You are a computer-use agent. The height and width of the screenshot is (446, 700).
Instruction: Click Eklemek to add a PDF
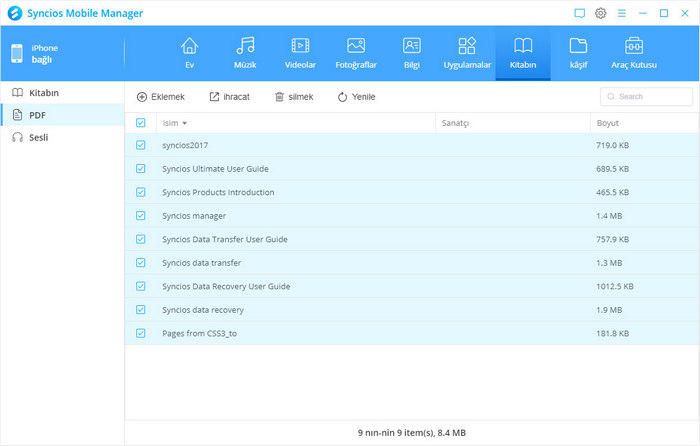click(x=161, y=97)
